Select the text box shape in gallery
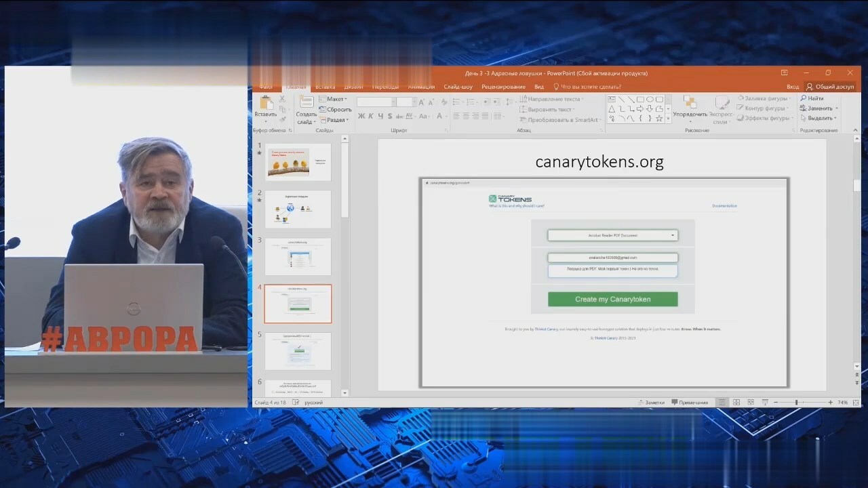Image resolution: width=868 pixels, height=488 pixels. pyautogui.click(x=612, y=100)
